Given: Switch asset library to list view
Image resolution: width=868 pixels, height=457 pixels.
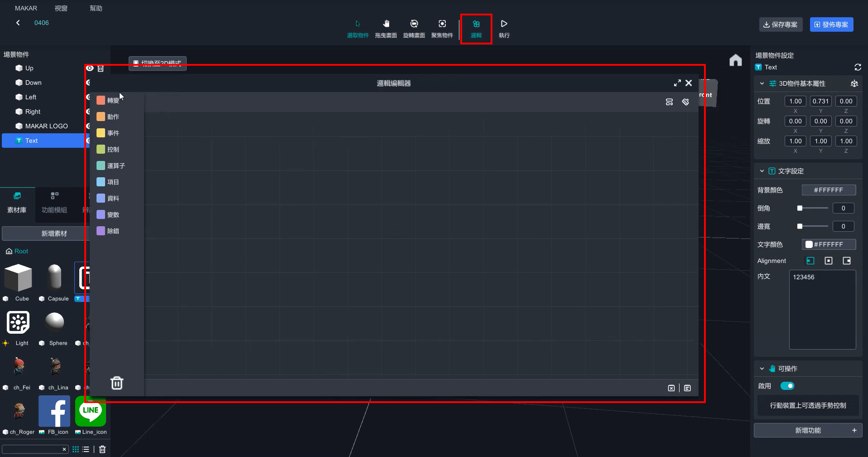Looking at the screenshot, I should (86, 449).
